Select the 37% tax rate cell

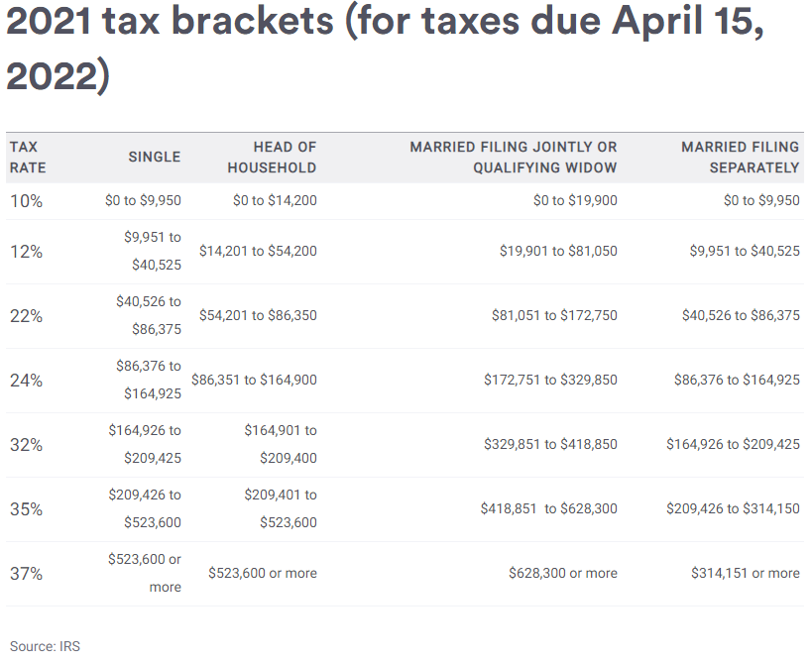(27, 574)
